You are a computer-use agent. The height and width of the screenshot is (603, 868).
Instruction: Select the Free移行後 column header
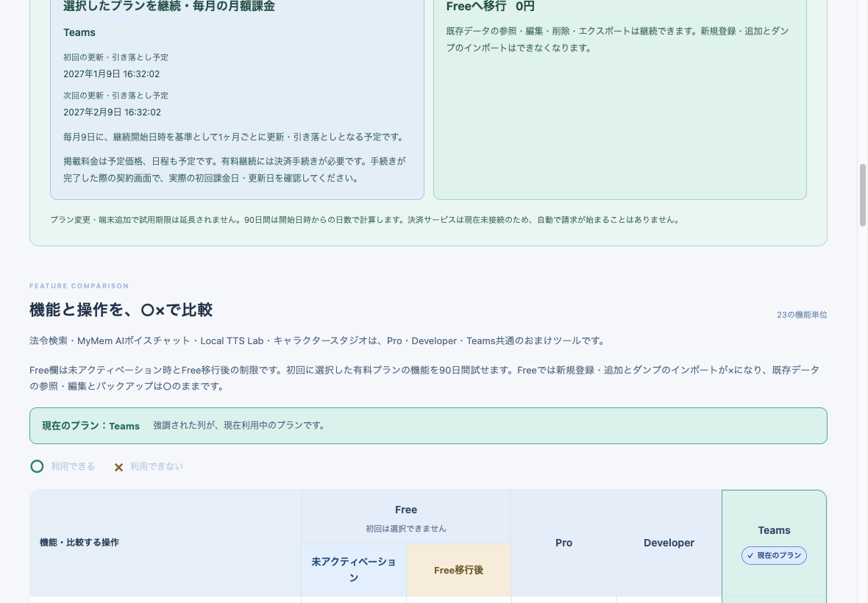[x=458, y=570]
